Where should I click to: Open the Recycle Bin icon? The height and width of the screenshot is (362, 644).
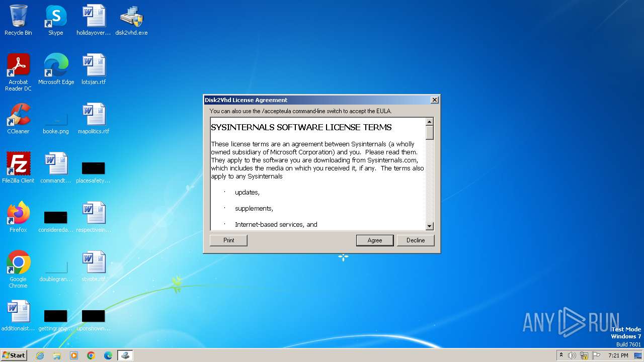(18, 20)
